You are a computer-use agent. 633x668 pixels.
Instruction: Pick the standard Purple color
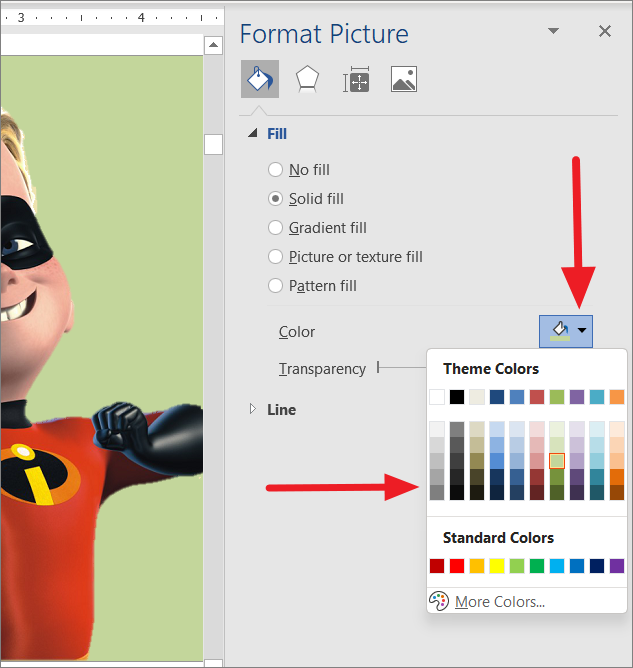617,566
